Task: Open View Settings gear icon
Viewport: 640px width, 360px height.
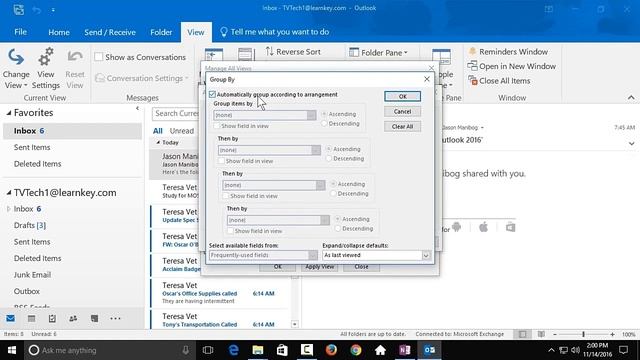Action: click(x=46, y=57)
